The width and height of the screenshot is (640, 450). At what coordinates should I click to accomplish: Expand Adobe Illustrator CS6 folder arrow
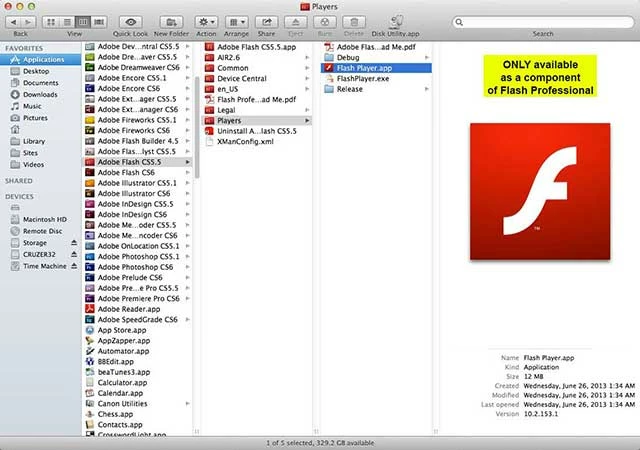point(188,194)
